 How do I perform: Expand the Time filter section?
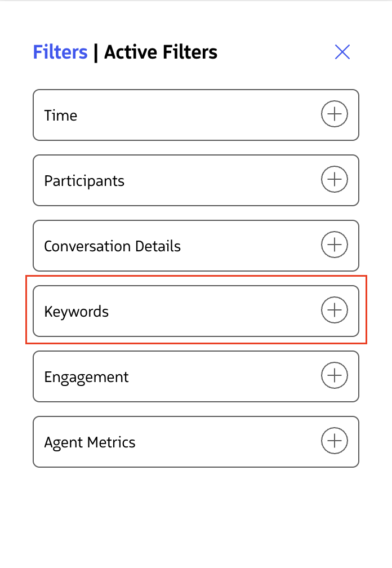click(196, 114)
